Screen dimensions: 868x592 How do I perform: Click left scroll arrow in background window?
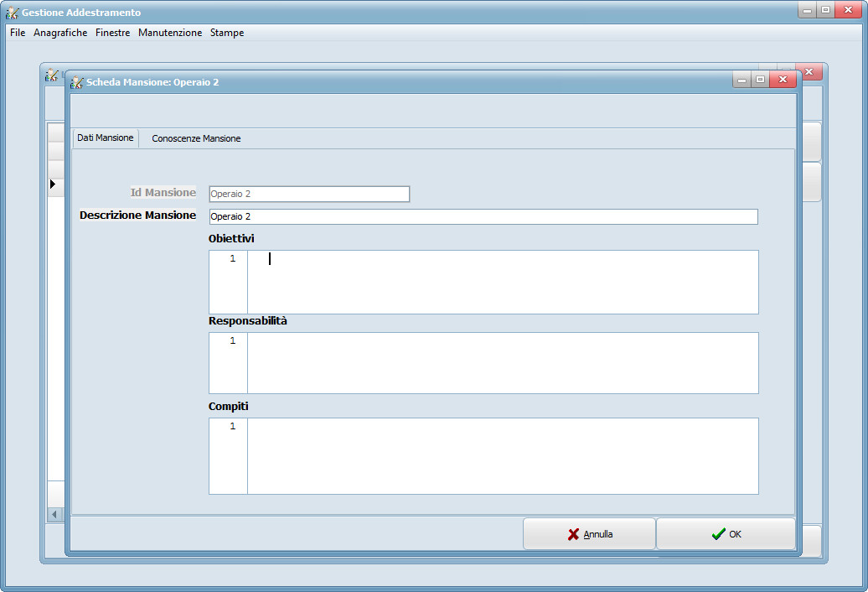[x=54, y=515]
